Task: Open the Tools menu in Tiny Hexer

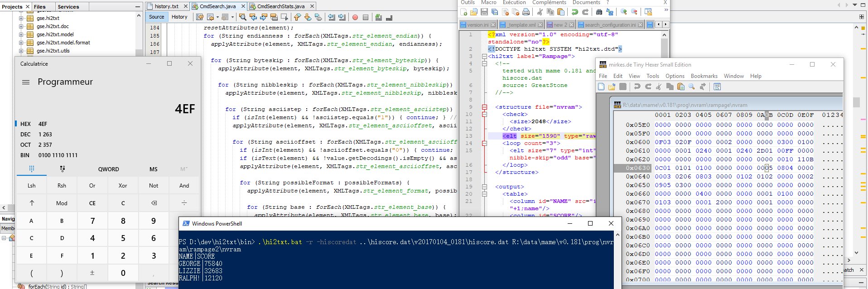Action: coord(652,76)
